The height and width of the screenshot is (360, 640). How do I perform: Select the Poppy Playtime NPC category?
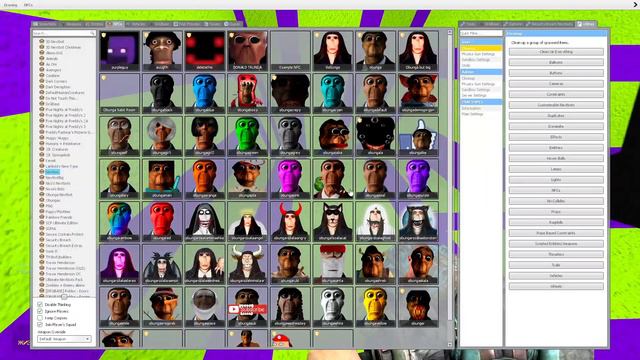[58, 212]
